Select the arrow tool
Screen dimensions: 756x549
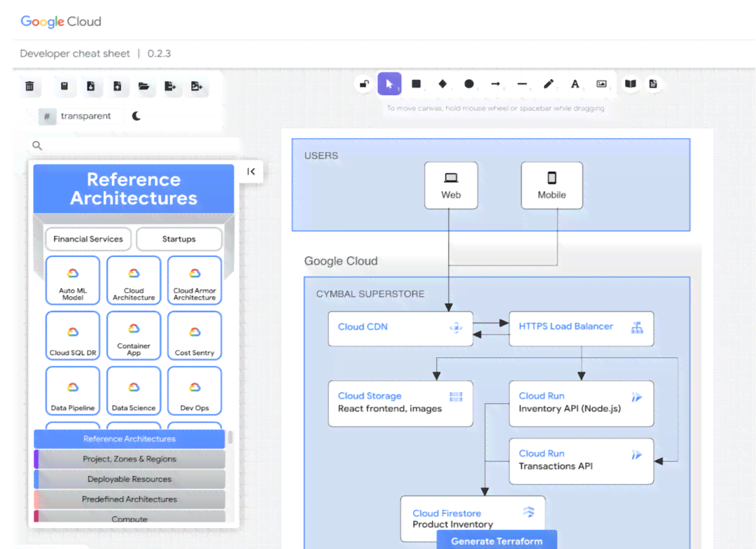[x=495, y=84]
